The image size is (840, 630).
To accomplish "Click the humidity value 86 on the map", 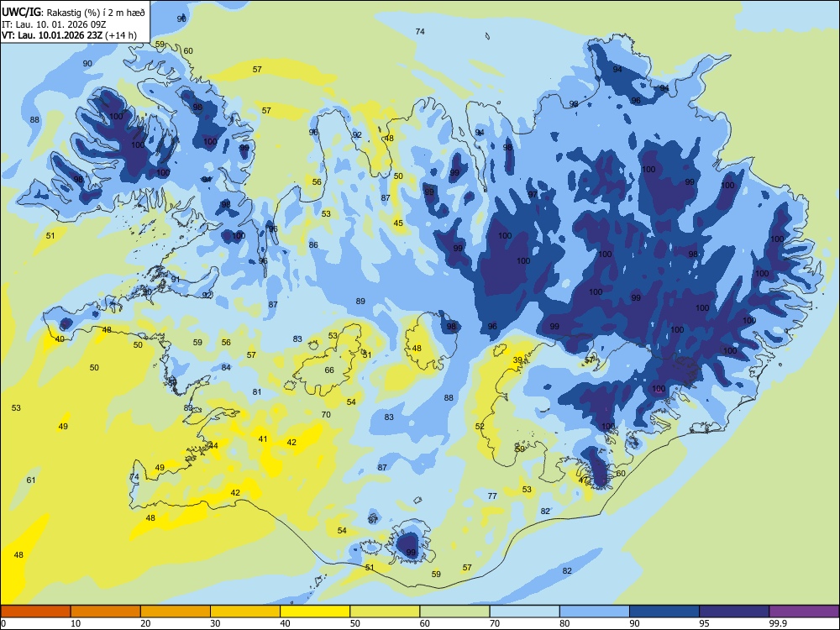I will click(x=313, y=244).
